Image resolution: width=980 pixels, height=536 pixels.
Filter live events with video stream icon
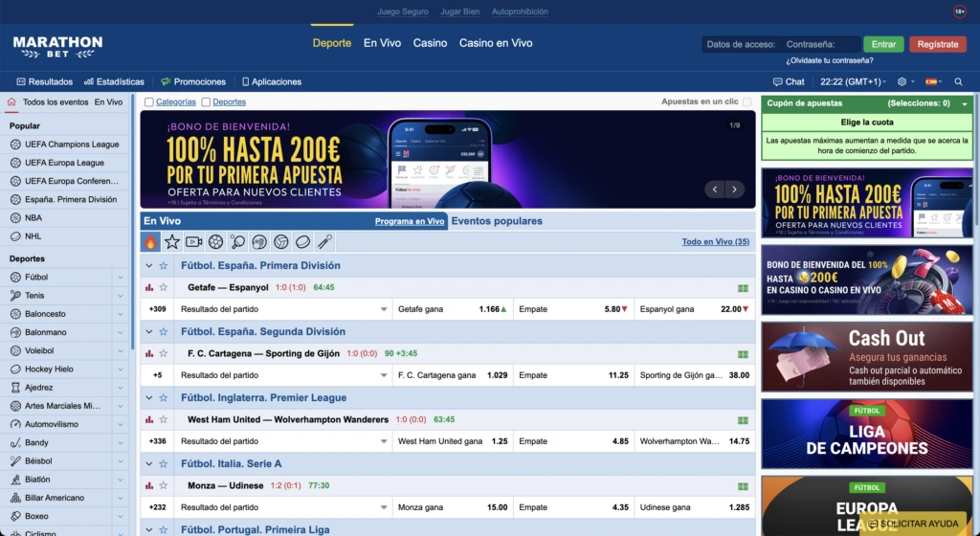click(193, 242)
